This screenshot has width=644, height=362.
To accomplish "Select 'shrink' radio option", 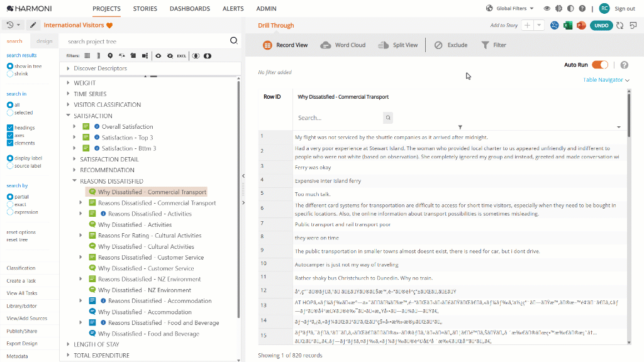I will click(x=10, y=74).
